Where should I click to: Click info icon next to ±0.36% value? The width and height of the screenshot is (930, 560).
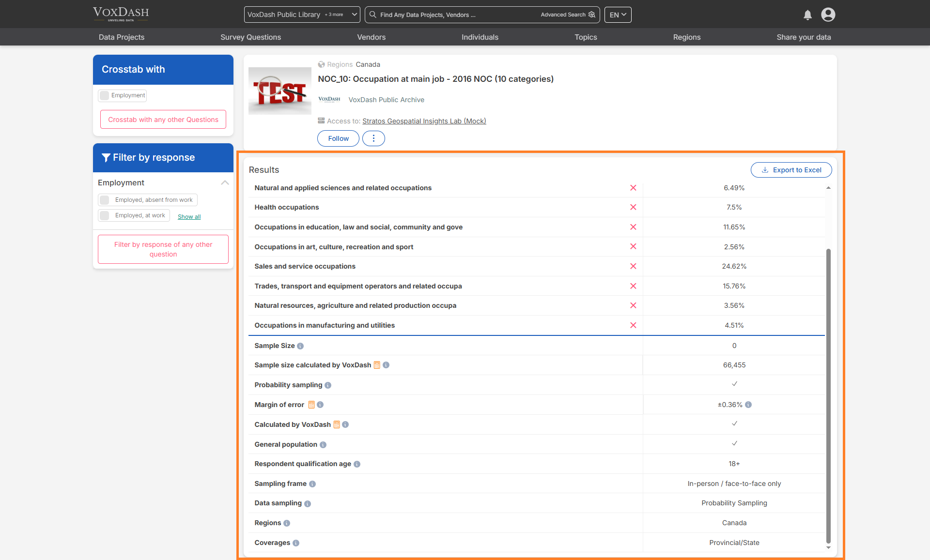click(748, 405)
